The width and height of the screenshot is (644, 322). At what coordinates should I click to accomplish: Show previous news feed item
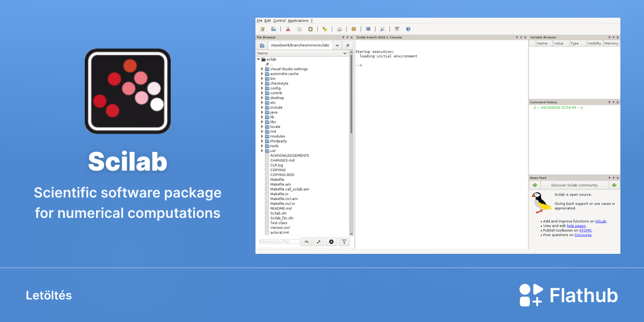(535, 185)
